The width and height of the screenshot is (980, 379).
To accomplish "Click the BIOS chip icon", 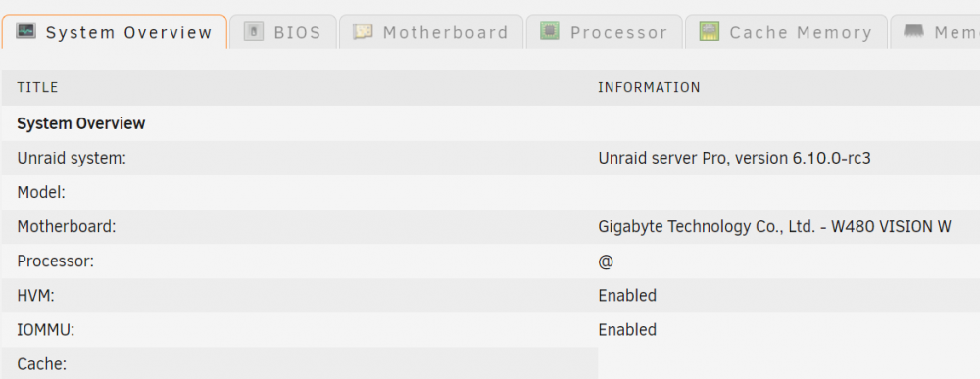I will point(253,31).
